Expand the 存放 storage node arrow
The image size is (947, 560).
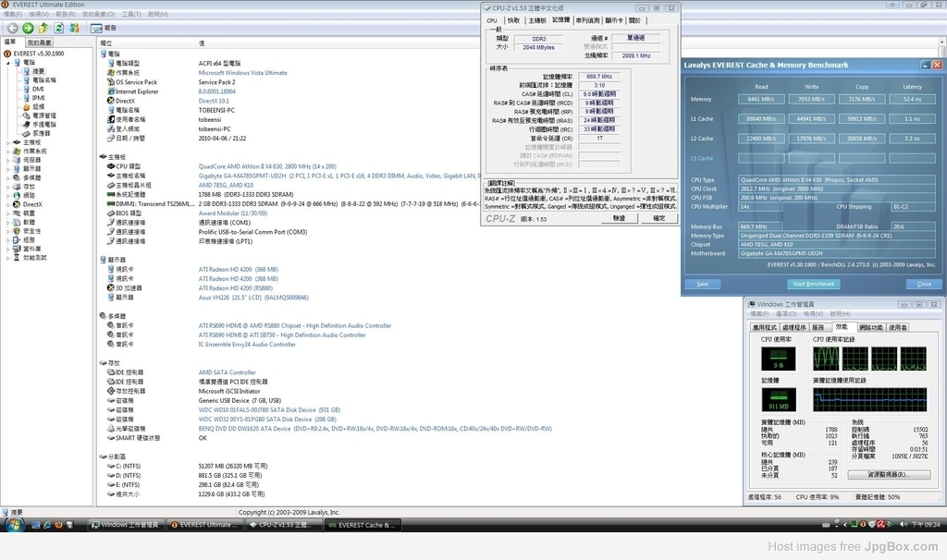coord(7,187)
